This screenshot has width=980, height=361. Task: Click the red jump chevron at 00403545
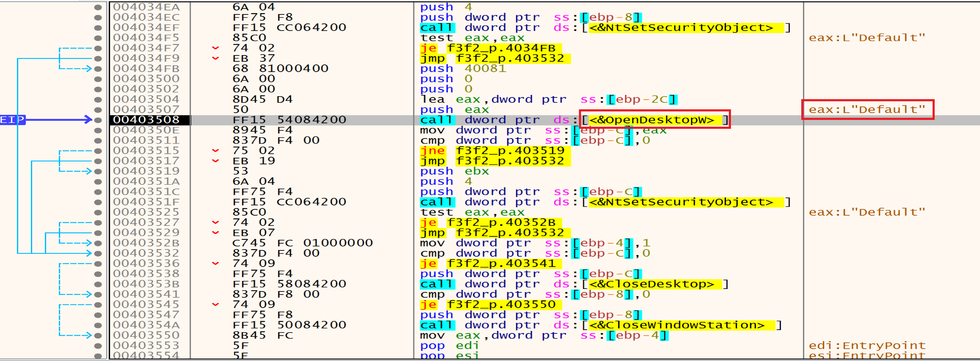click(x=216, y=304)
